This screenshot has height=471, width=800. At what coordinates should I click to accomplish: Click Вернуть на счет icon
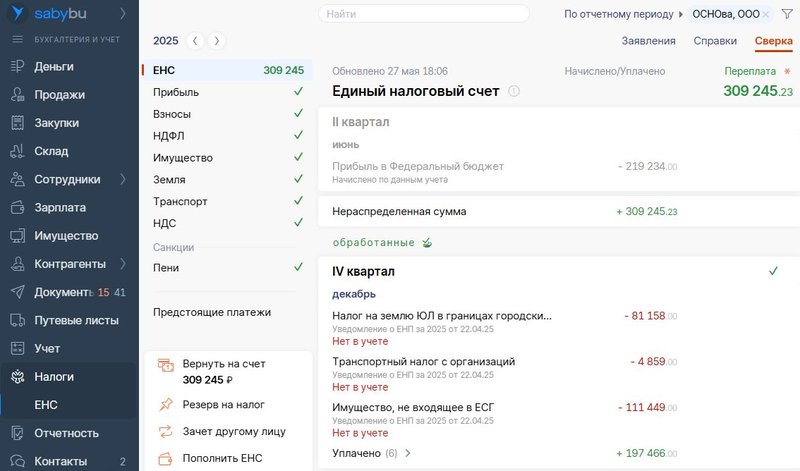click(166, 366)
